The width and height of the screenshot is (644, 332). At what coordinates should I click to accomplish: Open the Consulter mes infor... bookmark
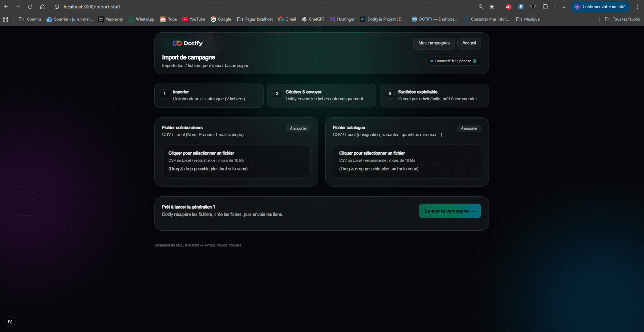pyautogui.click(x=486, y=19)
